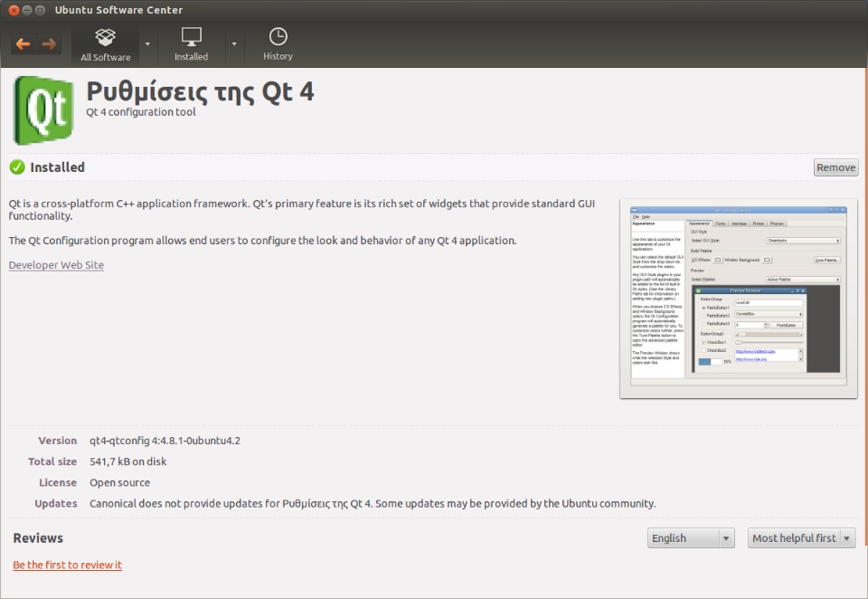
Task: Click the Ubuntu Software Center window title
Action: point(118,10)
